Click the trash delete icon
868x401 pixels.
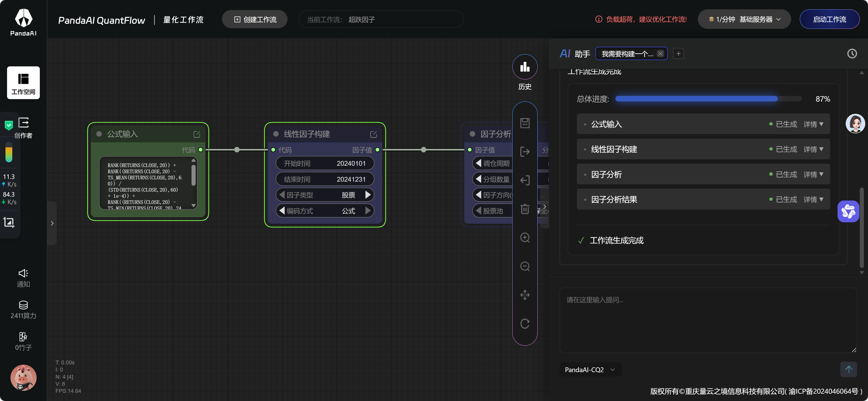click(525, 209)
